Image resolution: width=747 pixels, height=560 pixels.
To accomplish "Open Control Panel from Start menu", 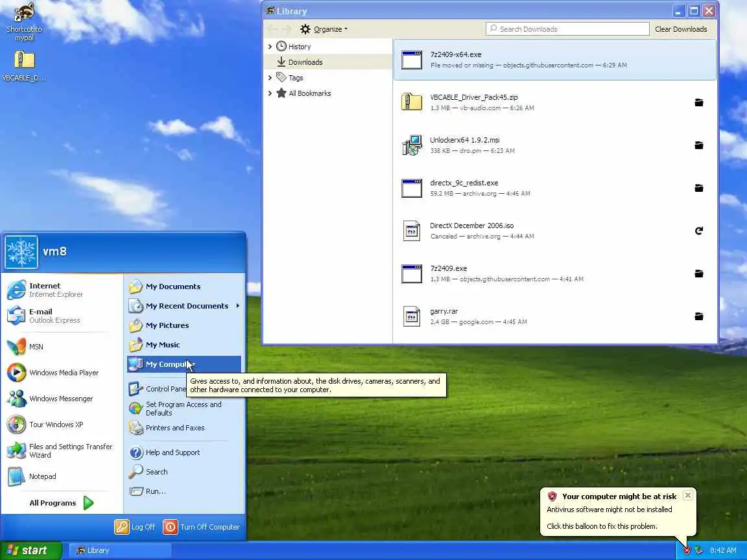I will click(x=157, y=389).
